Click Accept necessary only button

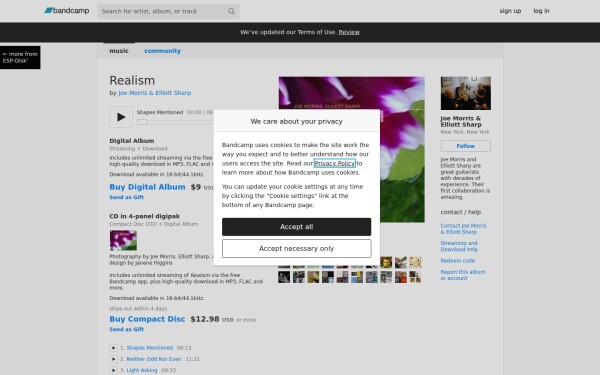point(297,249)
